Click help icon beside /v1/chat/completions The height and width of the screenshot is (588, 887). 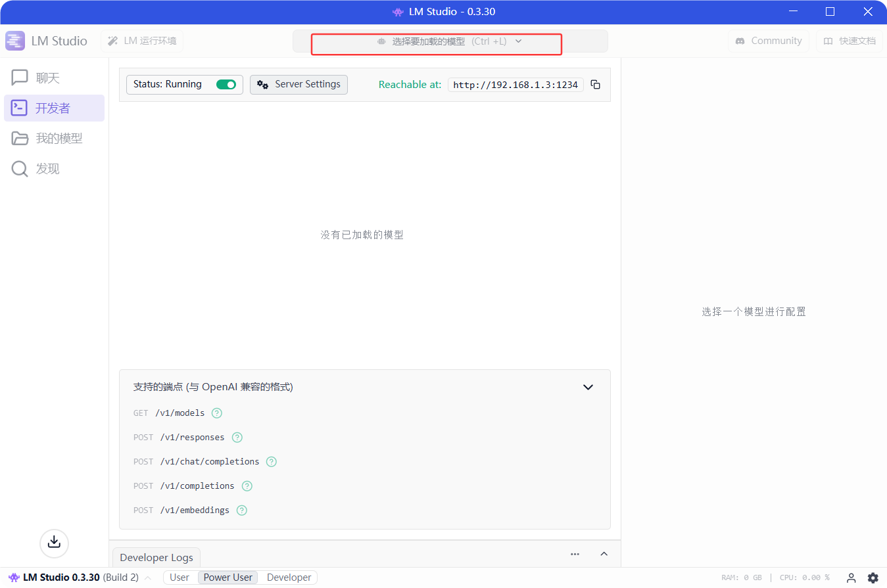point(271,461)
